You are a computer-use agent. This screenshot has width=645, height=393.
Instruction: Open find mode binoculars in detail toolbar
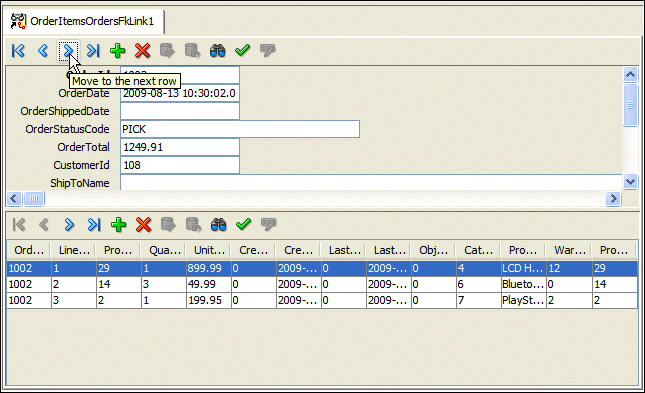coord(218,225)
